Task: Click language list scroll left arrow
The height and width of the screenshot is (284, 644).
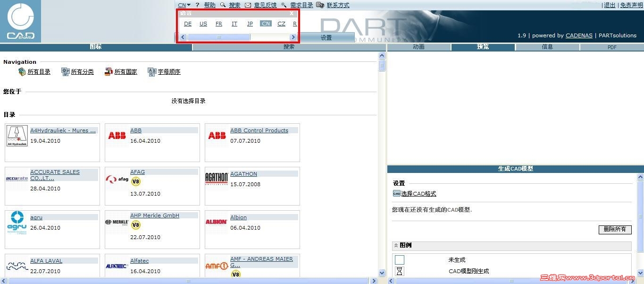Action: pyautogui.click(x=183, y=37)
